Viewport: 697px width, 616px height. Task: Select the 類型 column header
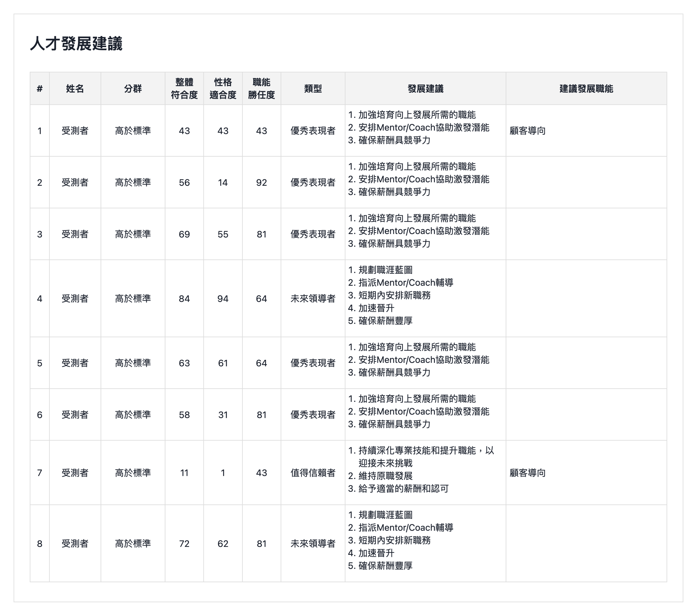[313, 89]
